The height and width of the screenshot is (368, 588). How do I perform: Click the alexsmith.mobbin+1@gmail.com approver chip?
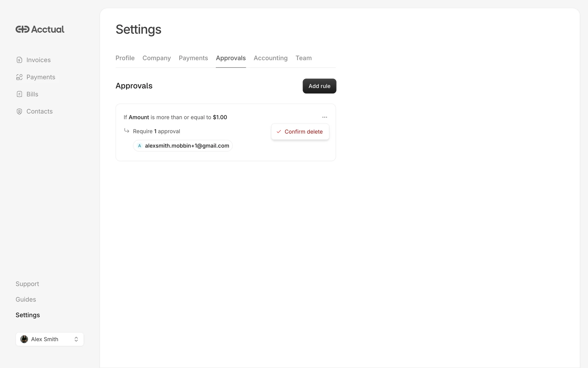183,146
